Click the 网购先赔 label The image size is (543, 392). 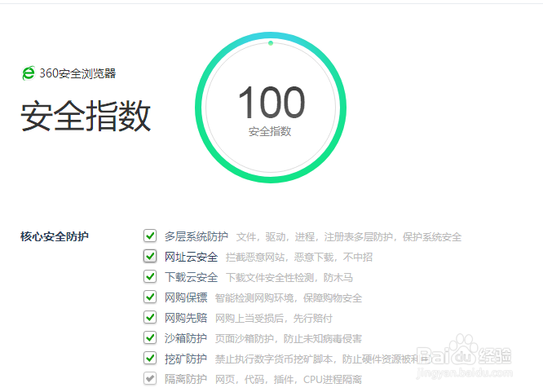click(x=186, y=318)
